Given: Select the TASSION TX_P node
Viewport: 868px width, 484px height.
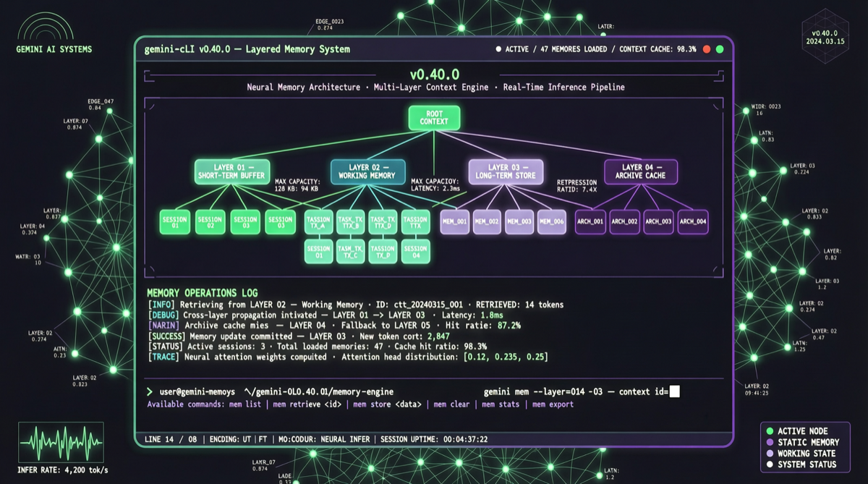Looking at the screenshot, I should tap(383, 252).
